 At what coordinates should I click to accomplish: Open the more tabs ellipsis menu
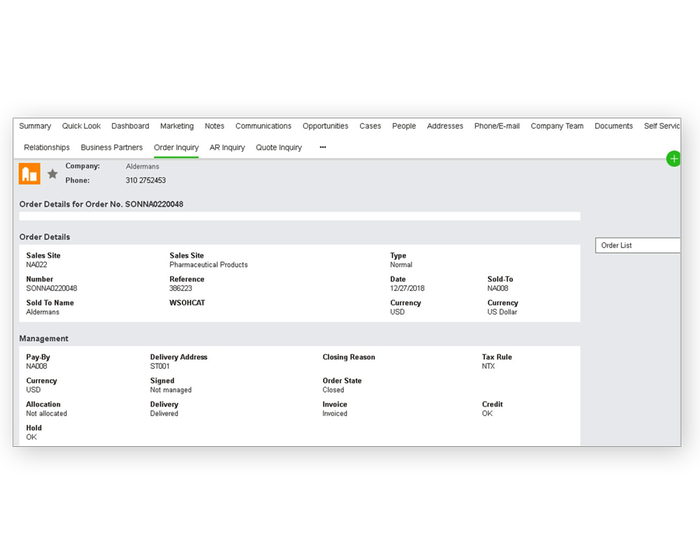point(322,147)
